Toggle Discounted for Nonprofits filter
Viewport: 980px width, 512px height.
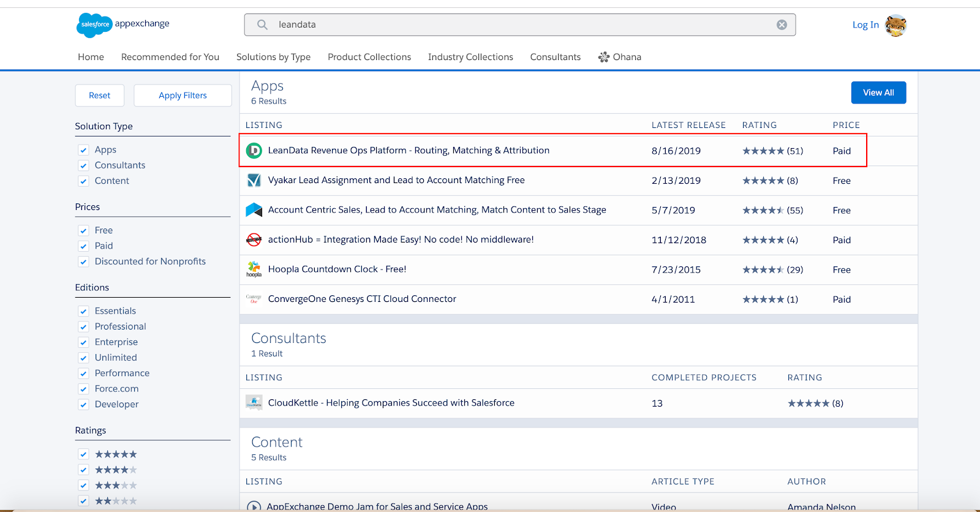[83, 262]
